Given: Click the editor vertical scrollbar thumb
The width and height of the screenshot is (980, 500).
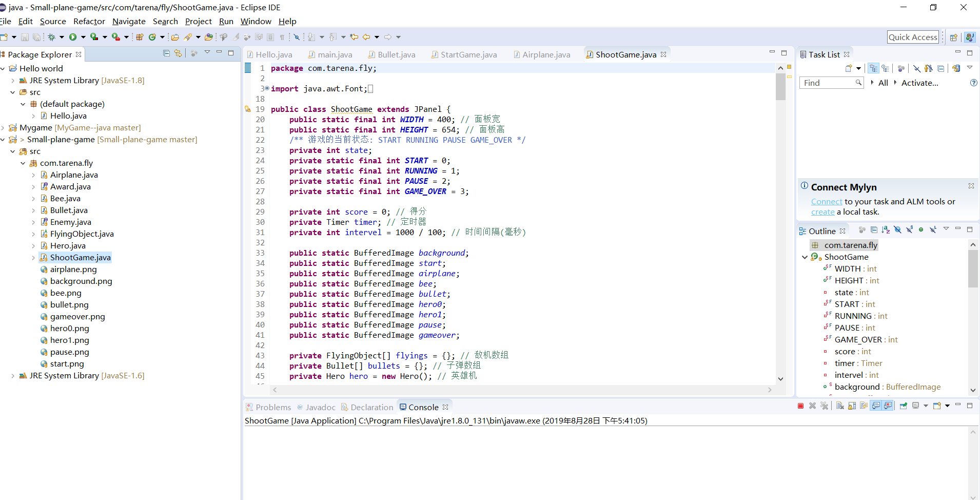Looking at the screenshot, I should (x=780, y=87).
